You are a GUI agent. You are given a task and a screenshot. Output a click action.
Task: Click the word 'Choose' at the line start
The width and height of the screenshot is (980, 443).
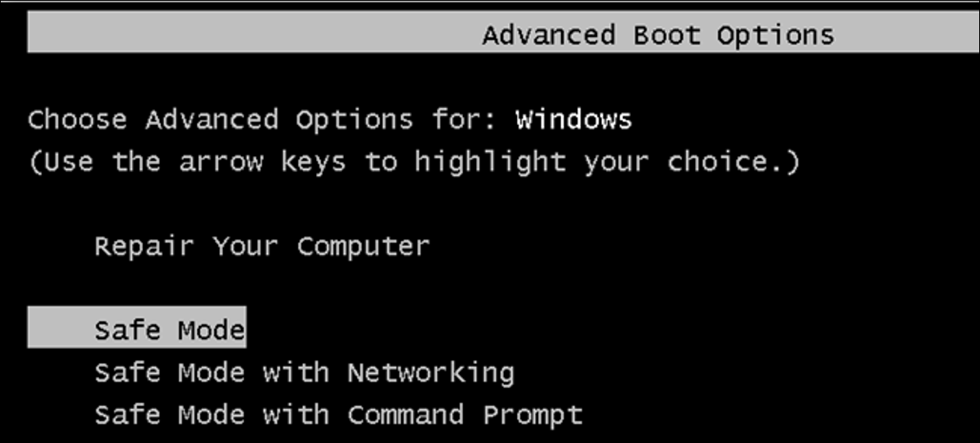(78, 120)
